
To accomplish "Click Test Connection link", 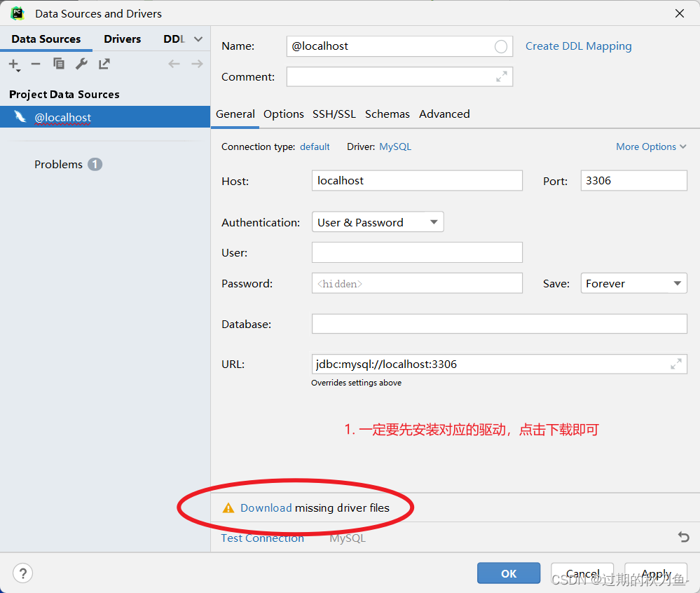I will (263, 538).
